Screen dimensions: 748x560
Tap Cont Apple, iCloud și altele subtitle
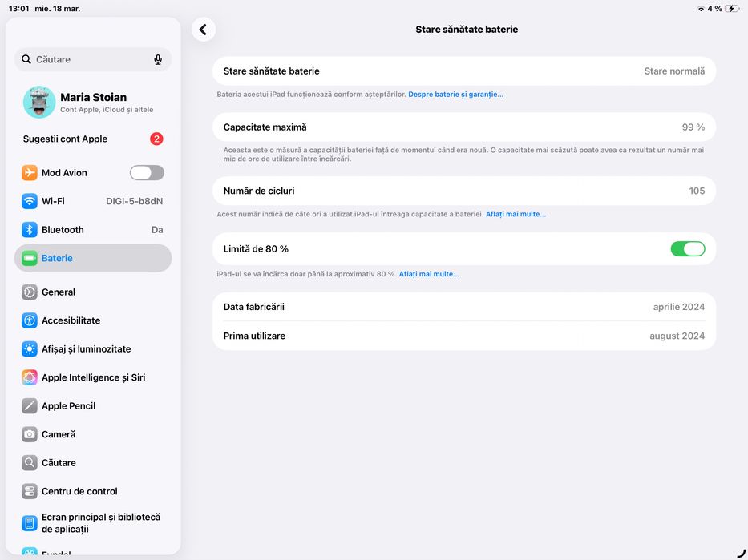pos(107,110)
